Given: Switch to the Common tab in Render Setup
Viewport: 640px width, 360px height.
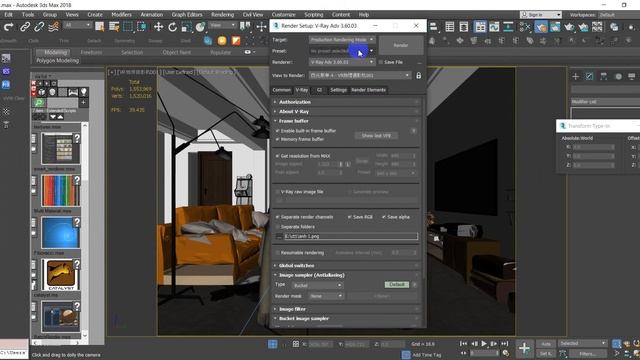Looking at the screenshot, I should (x=282, y=90).
